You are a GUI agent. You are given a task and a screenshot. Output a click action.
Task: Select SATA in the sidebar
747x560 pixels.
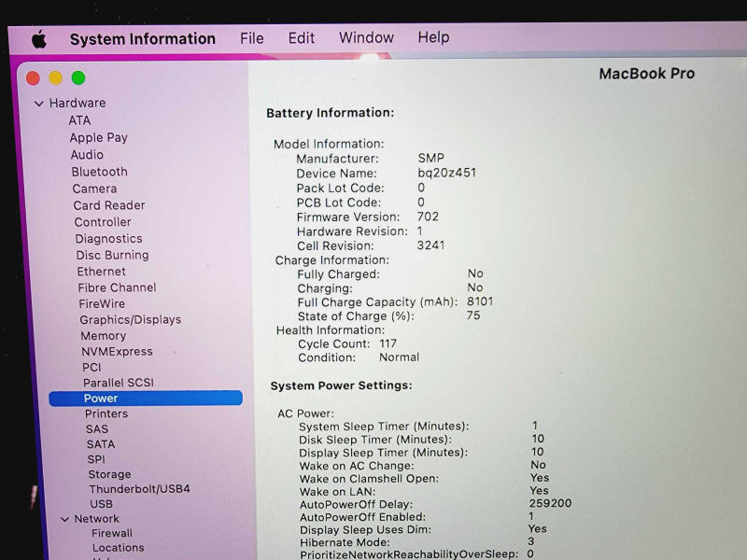101,444
